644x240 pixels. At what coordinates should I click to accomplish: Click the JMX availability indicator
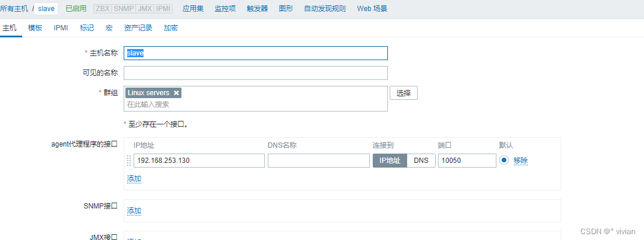(145, 9)
